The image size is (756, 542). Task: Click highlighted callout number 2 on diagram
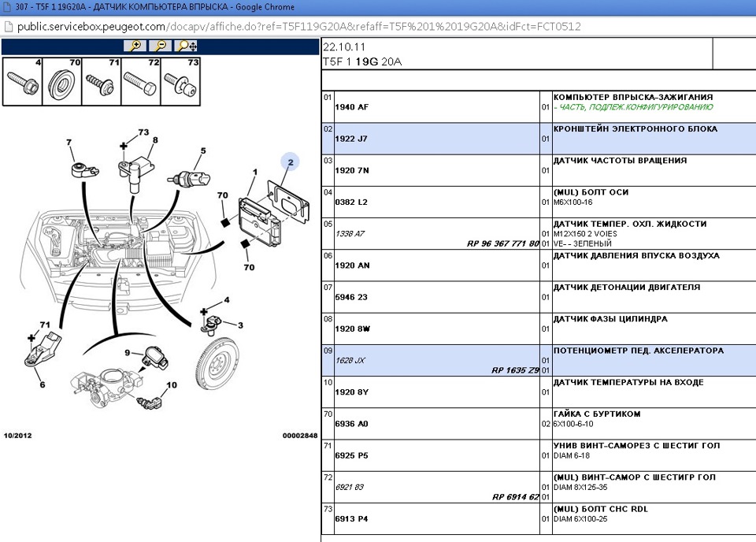291,162
